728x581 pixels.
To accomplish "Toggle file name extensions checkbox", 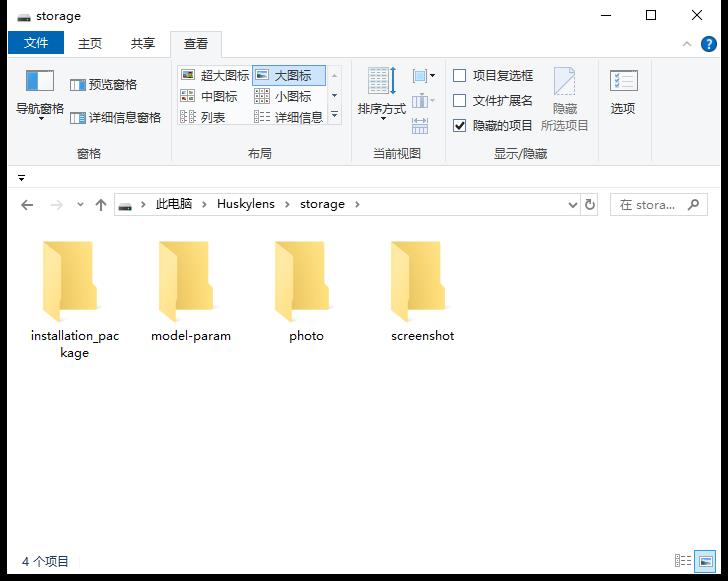I will [460, 100].
